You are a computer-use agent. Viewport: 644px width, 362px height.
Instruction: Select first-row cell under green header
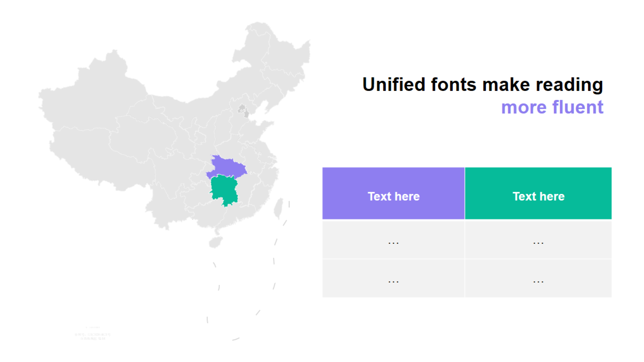click(x=538, y=240)
